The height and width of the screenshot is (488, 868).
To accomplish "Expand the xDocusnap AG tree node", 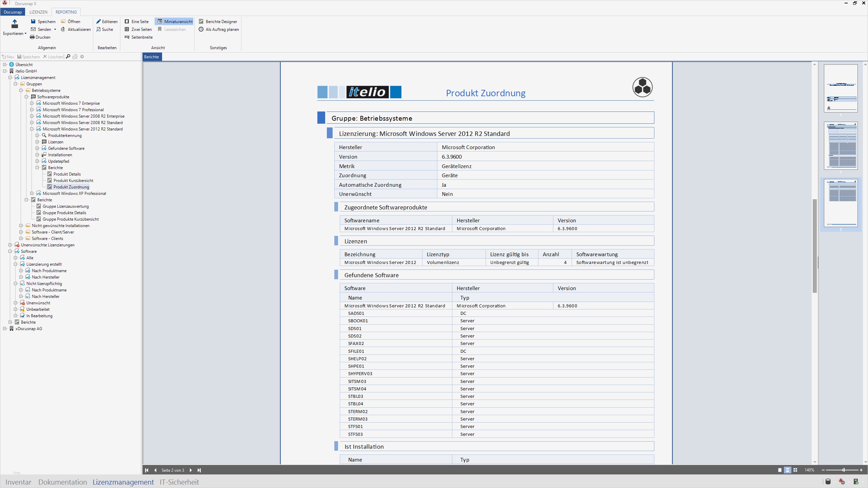I will point(5,329).
